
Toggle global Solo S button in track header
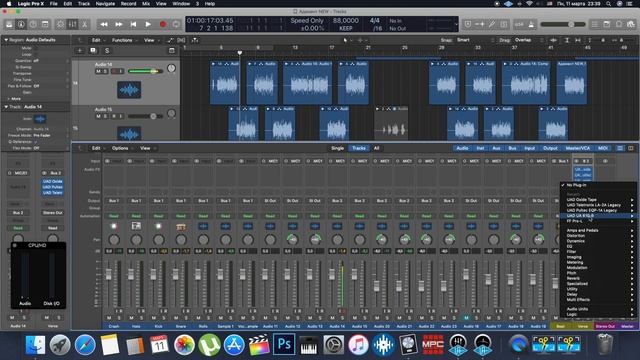point(107,51)
